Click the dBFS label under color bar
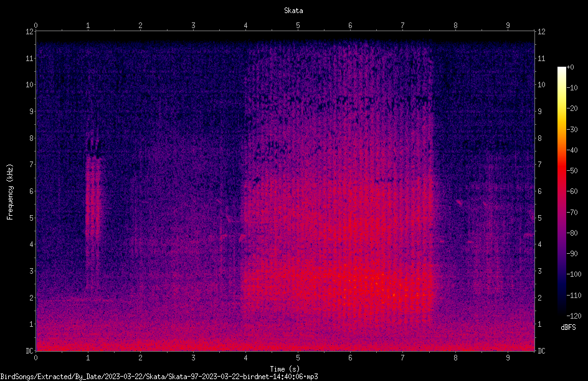This screenshot has height=381, width=588. pyautogui.click(x=568, y=327)
